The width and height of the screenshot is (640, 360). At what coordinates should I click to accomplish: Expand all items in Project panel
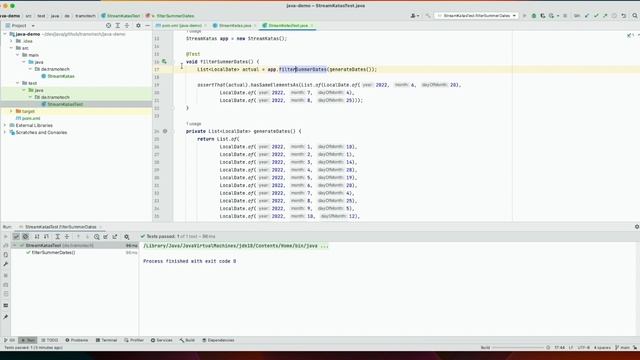pos(118,25)
